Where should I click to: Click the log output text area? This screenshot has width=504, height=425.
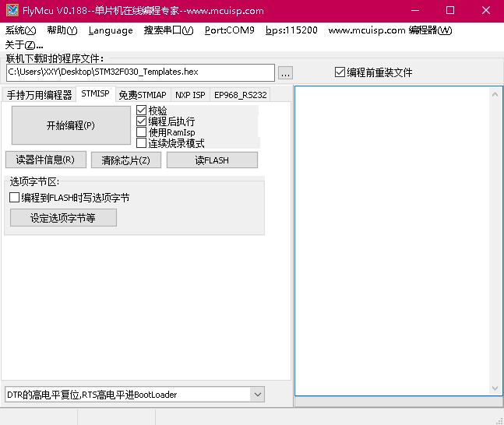(x=392, y=241)
